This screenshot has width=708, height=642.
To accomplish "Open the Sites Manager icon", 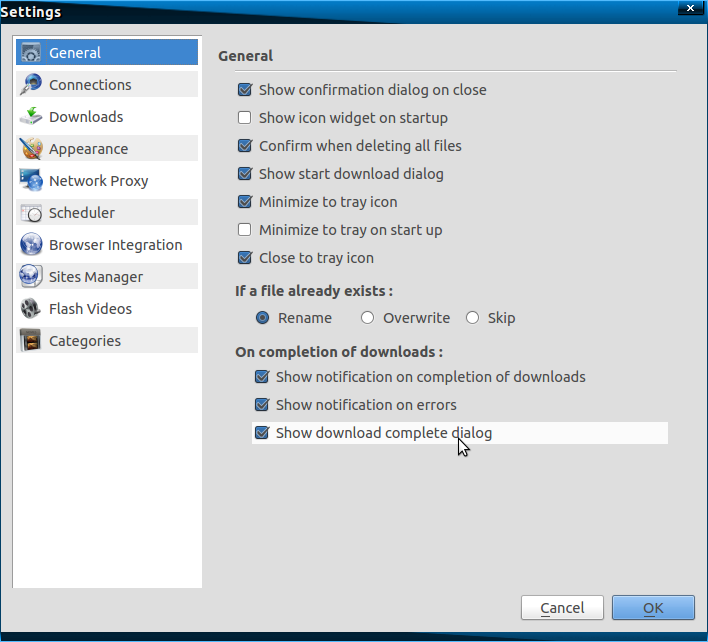I will (x=31, y=277).
